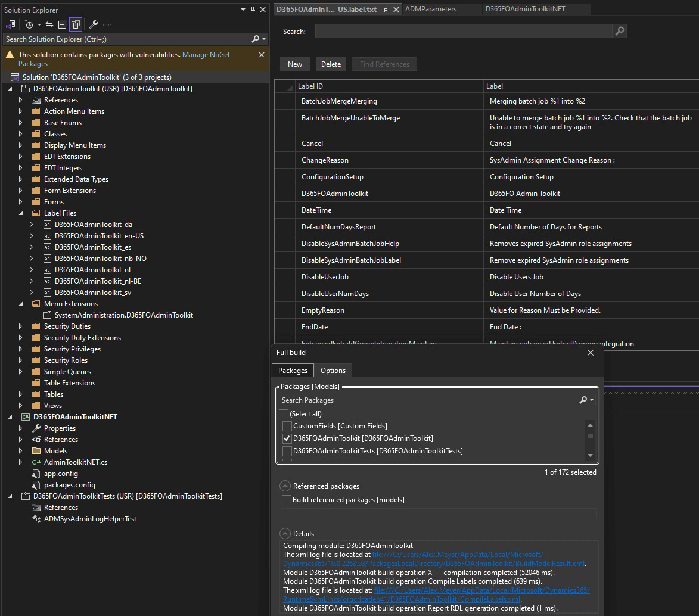Collapse the Details section
The image size is (699, 616).
coord(285,534)
